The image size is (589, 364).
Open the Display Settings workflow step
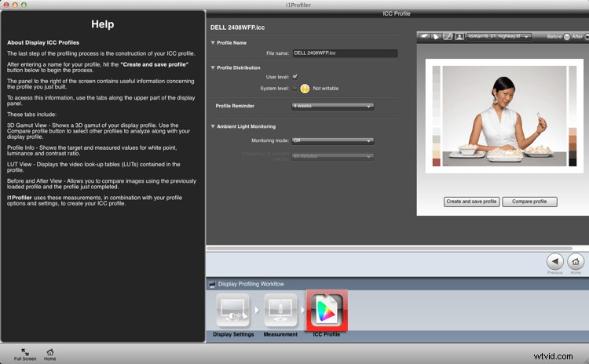pyautogui.click(x=232, y=311)
